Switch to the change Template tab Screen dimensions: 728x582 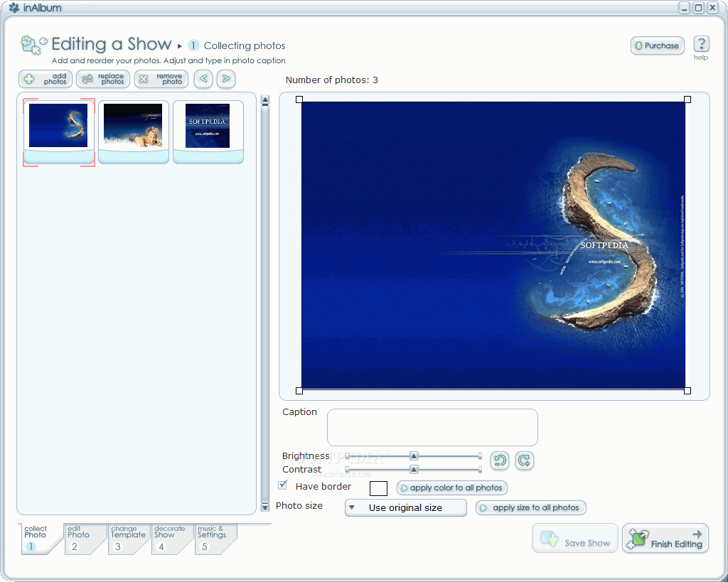point(129,539)
